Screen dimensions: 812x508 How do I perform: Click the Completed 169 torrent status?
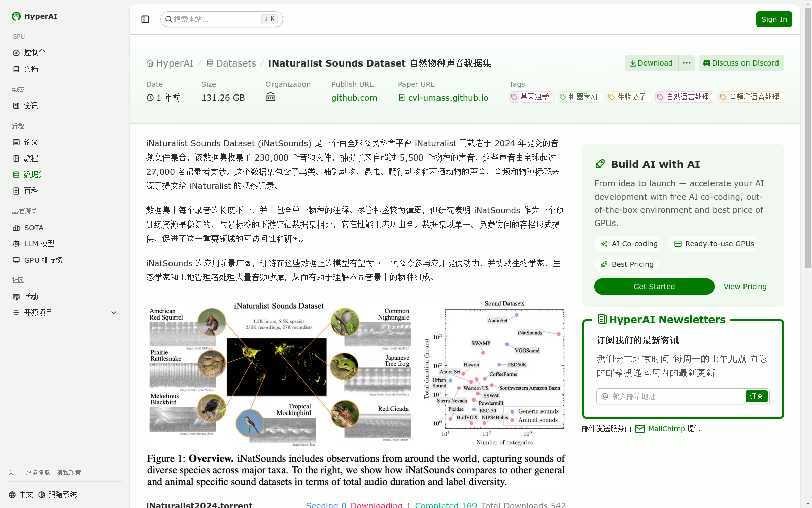point(446,505)
